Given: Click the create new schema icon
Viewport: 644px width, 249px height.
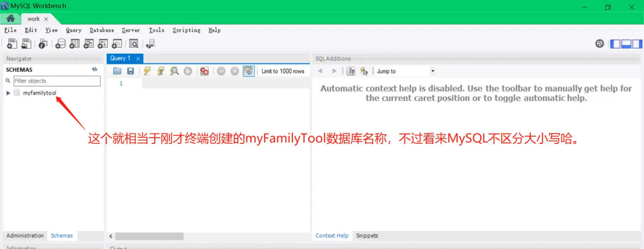Looking at the screenshot, I should click(61, 43).
